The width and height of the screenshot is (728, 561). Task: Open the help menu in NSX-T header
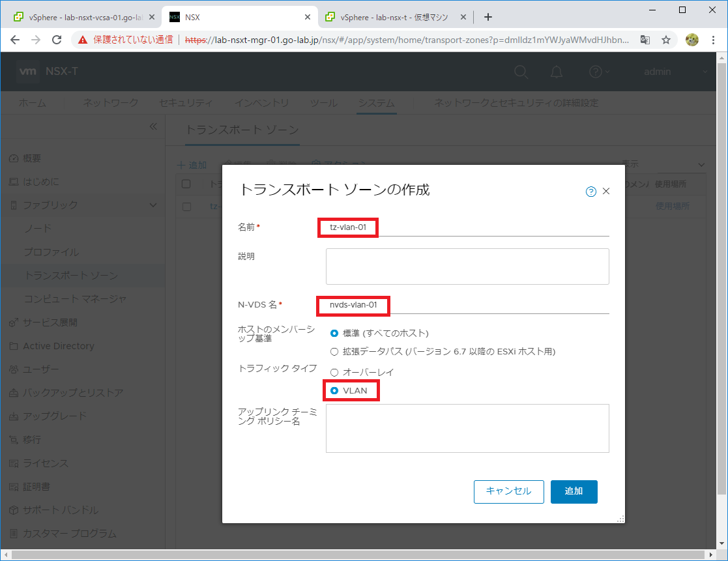[598, 72]
